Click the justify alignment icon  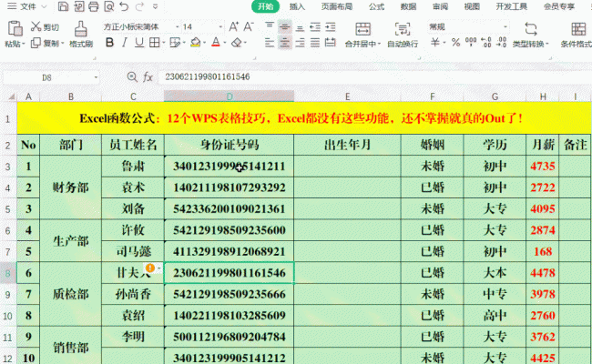(x=315, y=43)
